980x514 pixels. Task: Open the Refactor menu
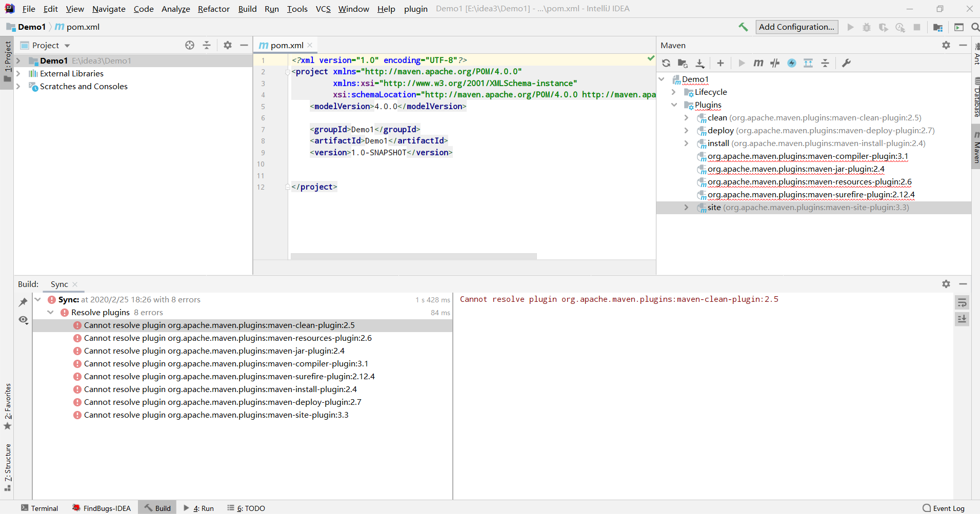[214, 9]
